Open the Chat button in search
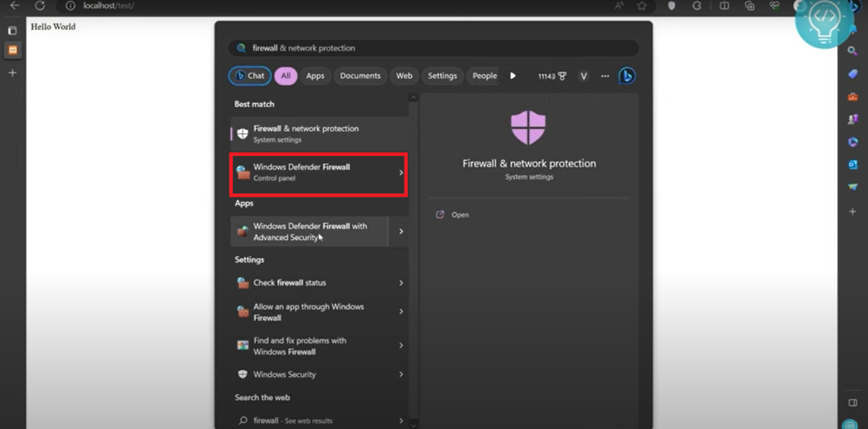Screen dimensions: 868x429 coord(250,76)
